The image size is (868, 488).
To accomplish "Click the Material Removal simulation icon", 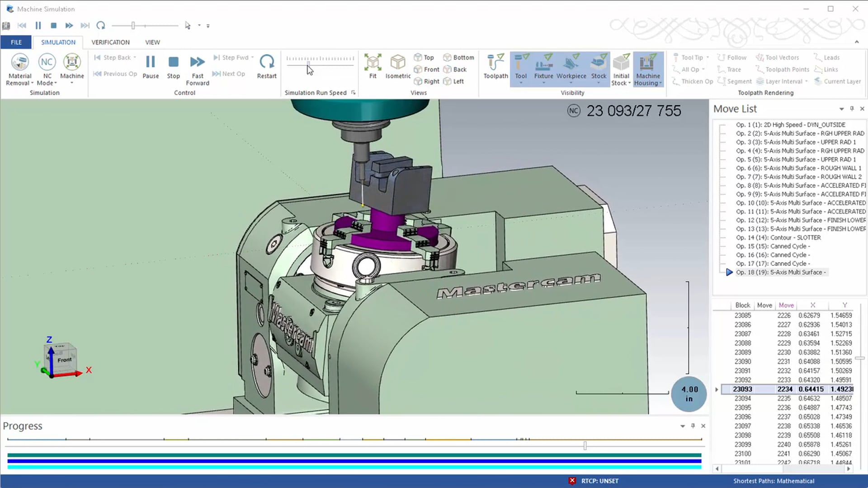I will pos(20,62).
